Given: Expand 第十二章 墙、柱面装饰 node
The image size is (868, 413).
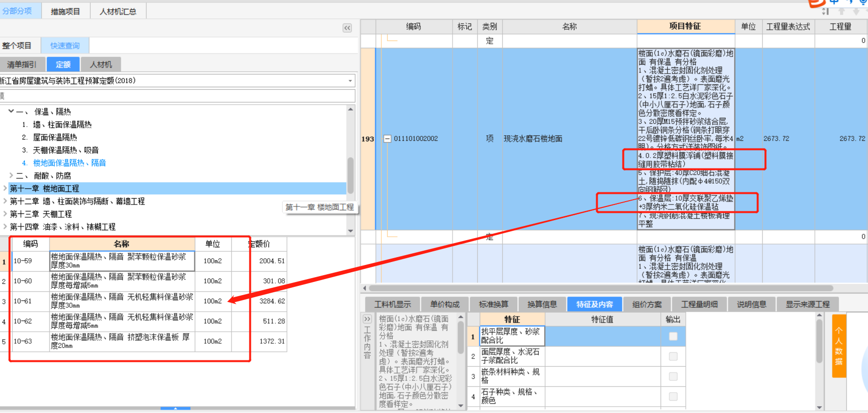Looking at the screenshot, I should (5, 201).
